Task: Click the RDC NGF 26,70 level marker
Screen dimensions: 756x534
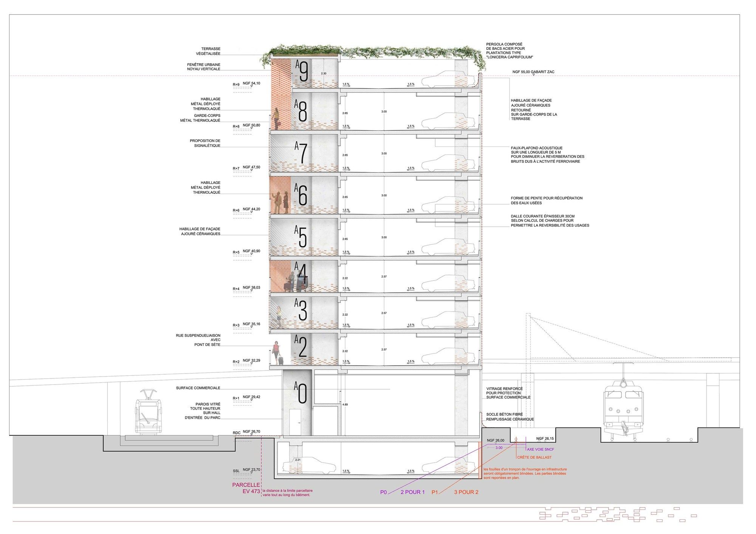Action: coord(246,432)
